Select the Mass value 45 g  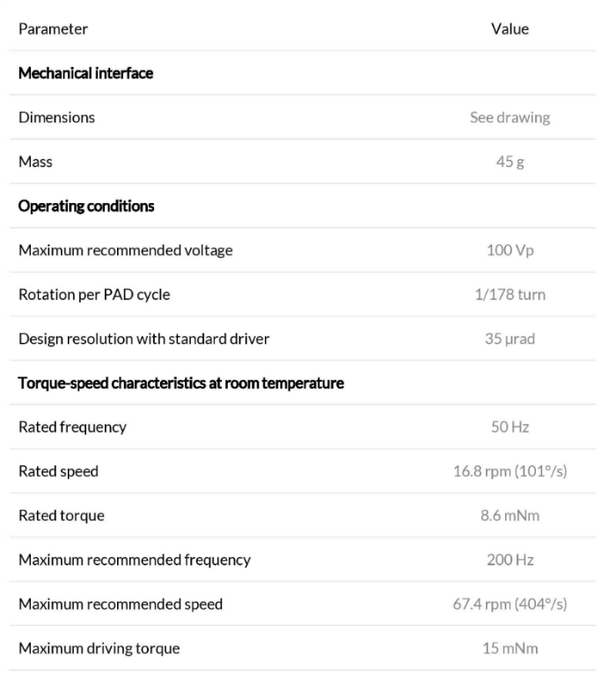point(510,162)
